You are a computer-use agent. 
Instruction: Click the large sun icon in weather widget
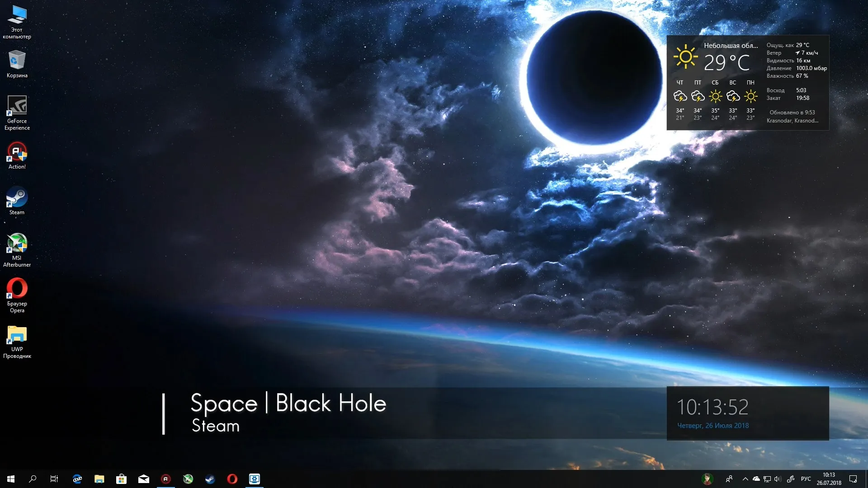click(x=685, y=57)
